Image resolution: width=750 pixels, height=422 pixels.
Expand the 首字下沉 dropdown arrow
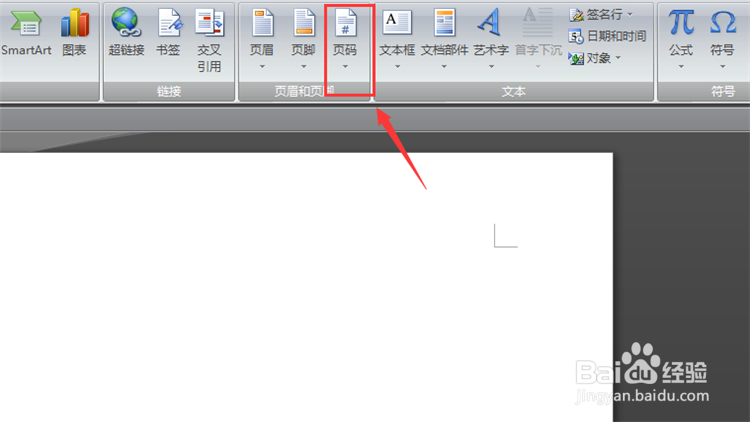(538, 67)
